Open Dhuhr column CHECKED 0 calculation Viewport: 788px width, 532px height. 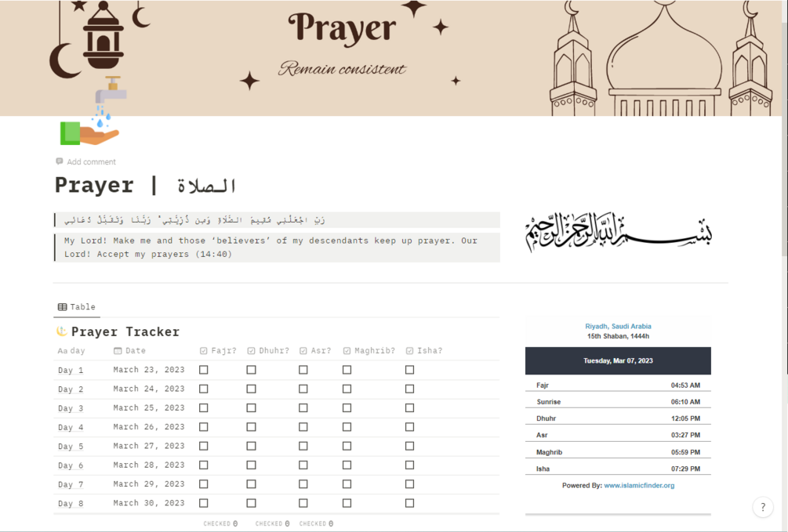272,523
